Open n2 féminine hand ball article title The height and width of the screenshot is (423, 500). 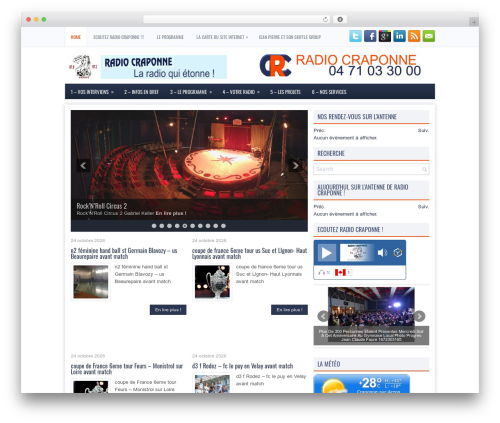124,253
